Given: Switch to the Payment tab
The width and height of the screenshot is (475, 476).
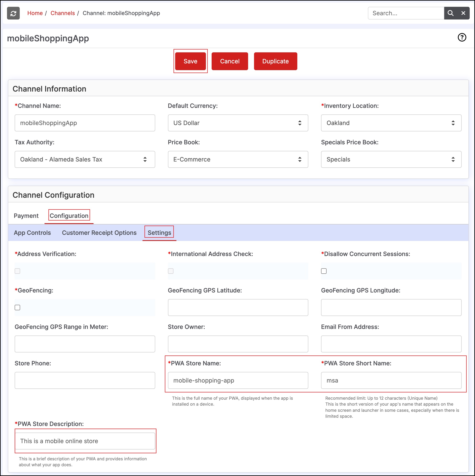Looking at the screenshot, I should click(26, 216).
